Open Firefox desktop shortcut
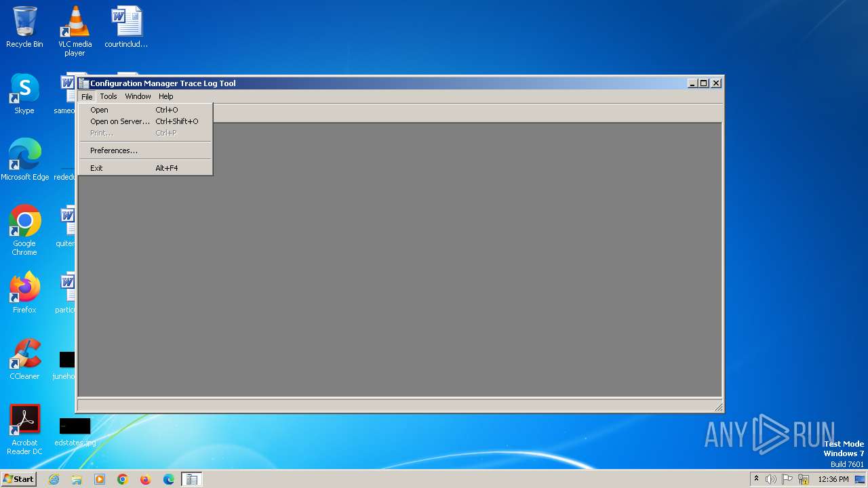Screen dimensions: 868x488 pos(24,293)
